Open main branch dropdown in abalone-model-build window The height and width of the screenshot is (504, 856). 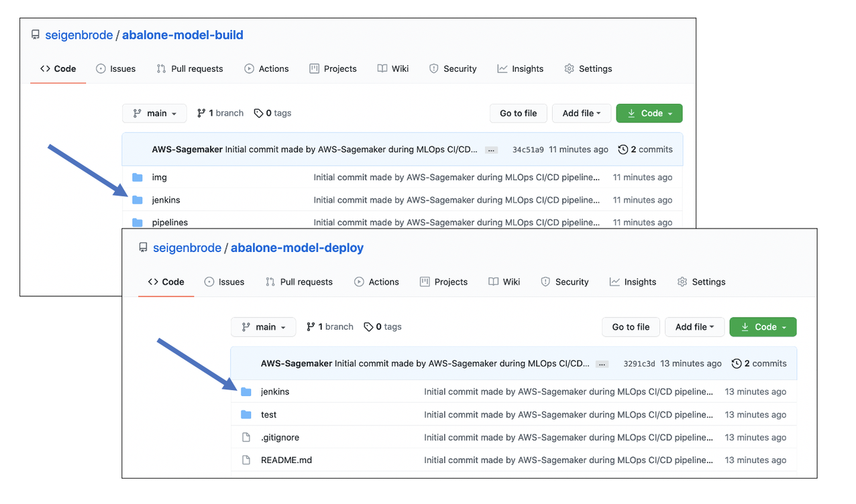(154, 113)
